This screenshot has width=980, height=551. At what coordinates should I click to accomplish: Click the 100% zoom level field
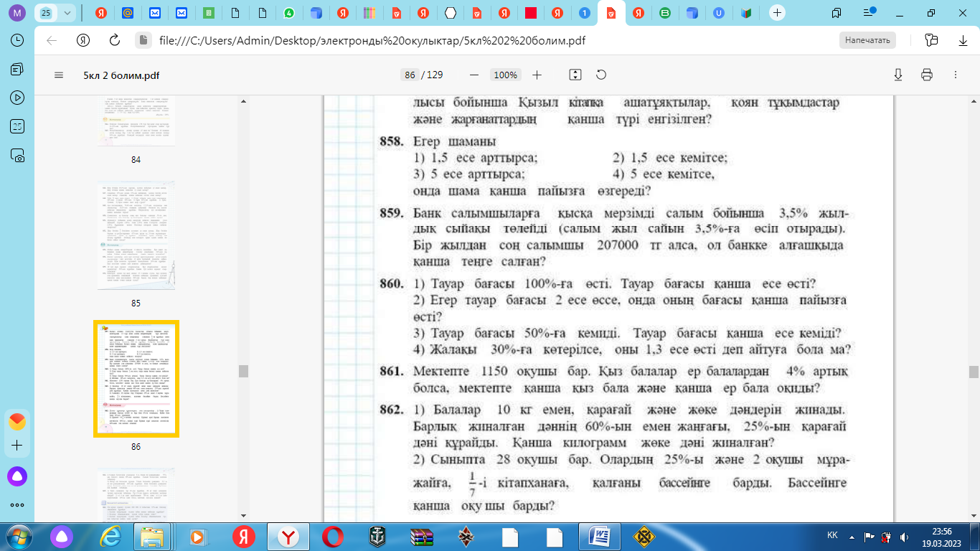505,75
